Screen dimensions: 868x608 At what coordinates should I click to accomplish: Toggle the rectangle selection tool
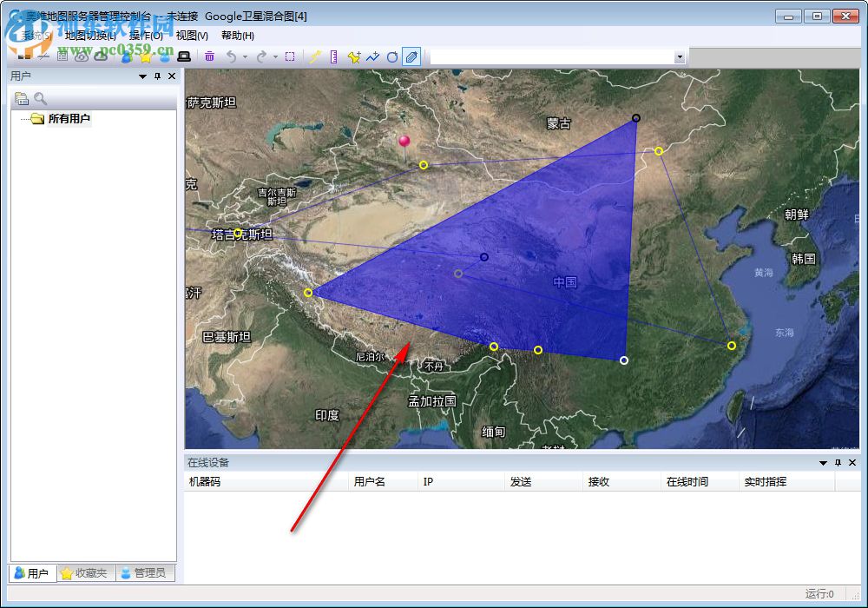pyautogui.click(x=290, y=56)
